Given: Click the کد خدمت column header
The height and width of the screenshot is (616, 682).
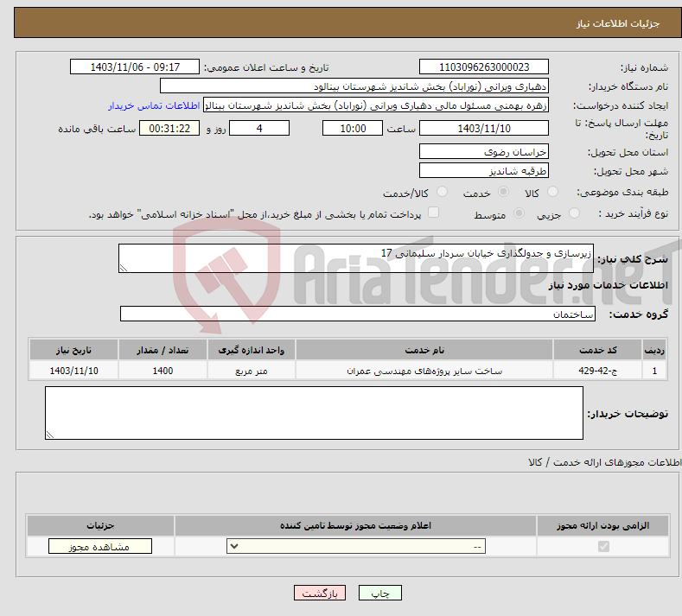Looking at the screenshot, I should point(598,350).
